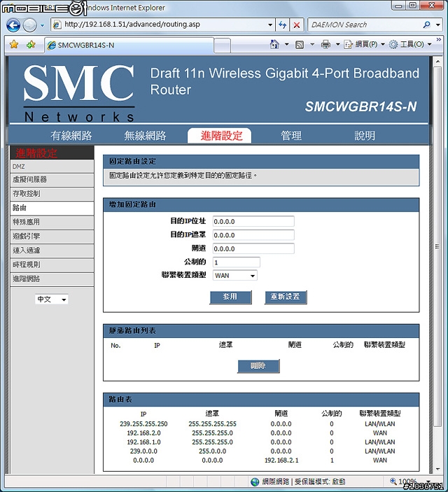This screenshot has width=448, height=492.
Task: Open the 中文 language dropdown
Action: click(52, 300)
